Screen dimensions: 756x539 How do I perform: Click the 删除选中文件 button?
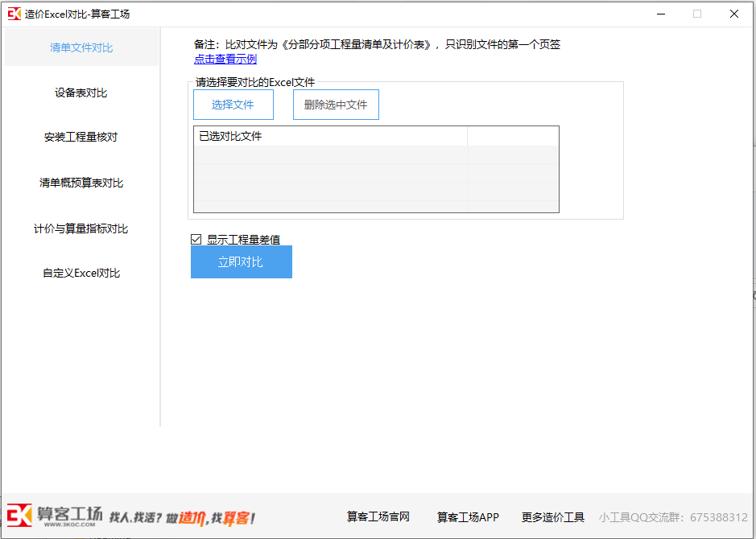coord(336,105)
